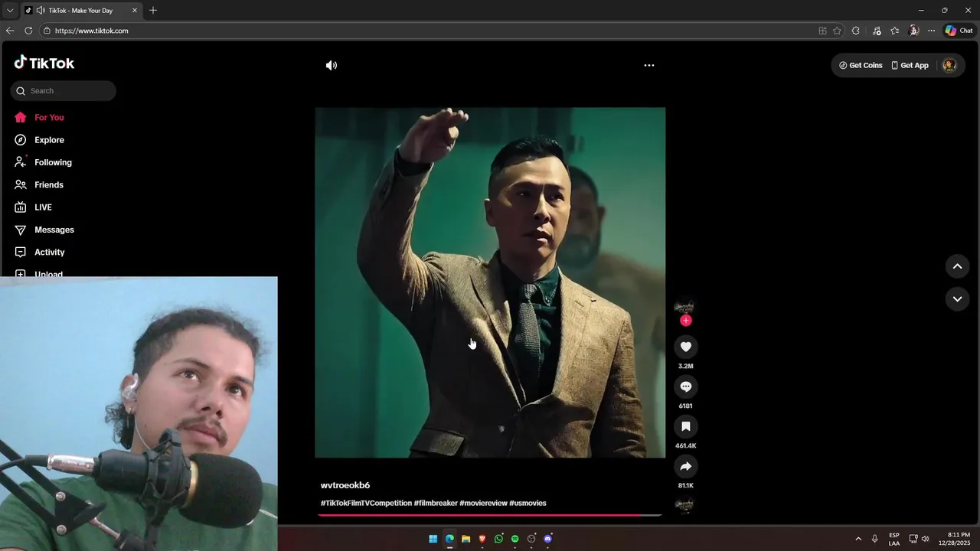Add this page to favorites with the star
The height and width of the screenshot is (551, 980).
pyautogui.click(x=837, y=31)
